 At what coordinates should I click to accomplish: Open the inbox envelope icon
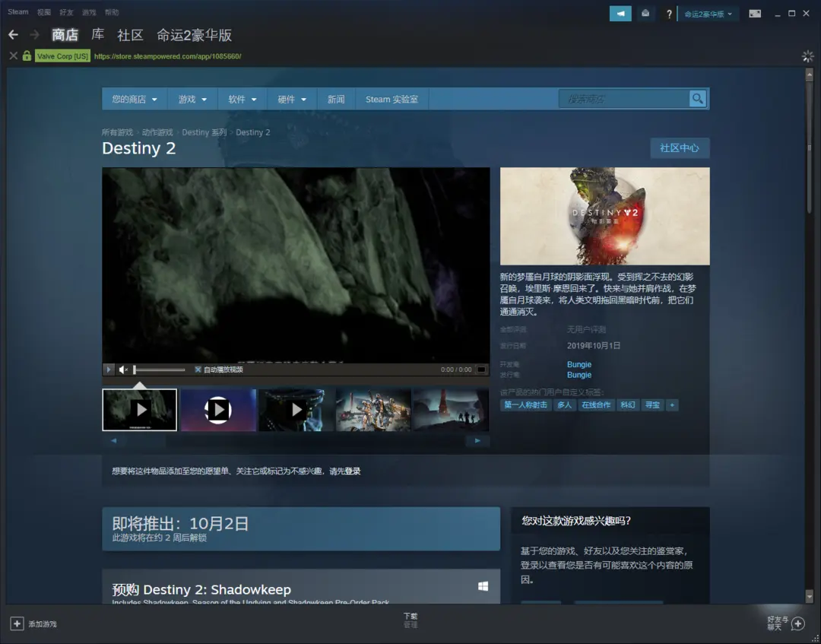click(645, 14)
